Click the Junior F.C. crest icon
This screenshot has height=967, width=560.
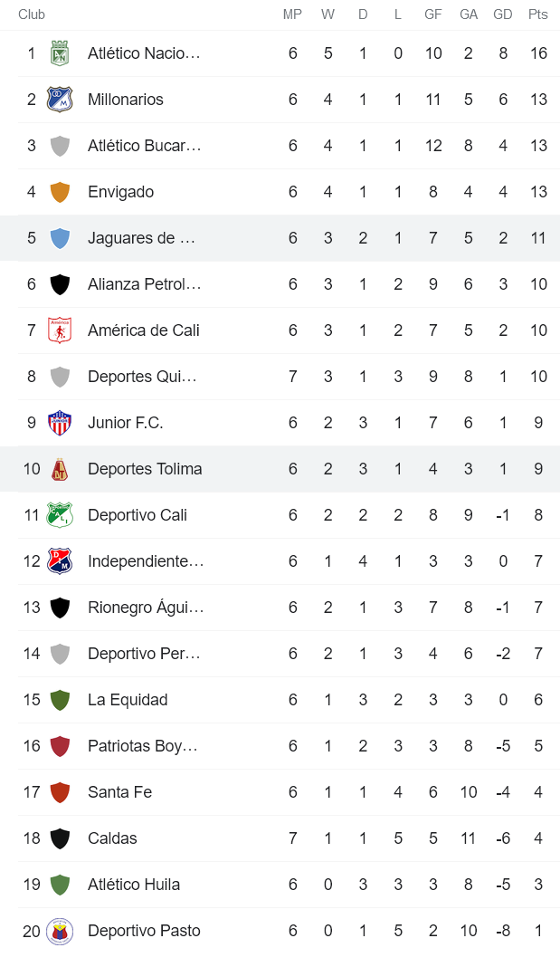point(58,423)
